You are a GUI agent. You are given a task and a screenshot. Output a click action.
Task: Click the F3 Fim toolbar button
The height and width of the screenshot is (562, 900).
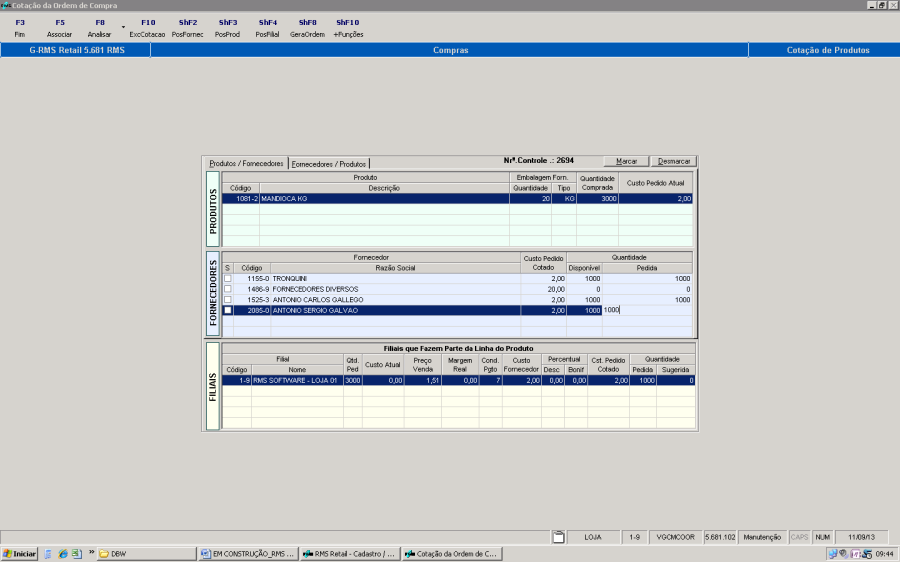[20, 27]
